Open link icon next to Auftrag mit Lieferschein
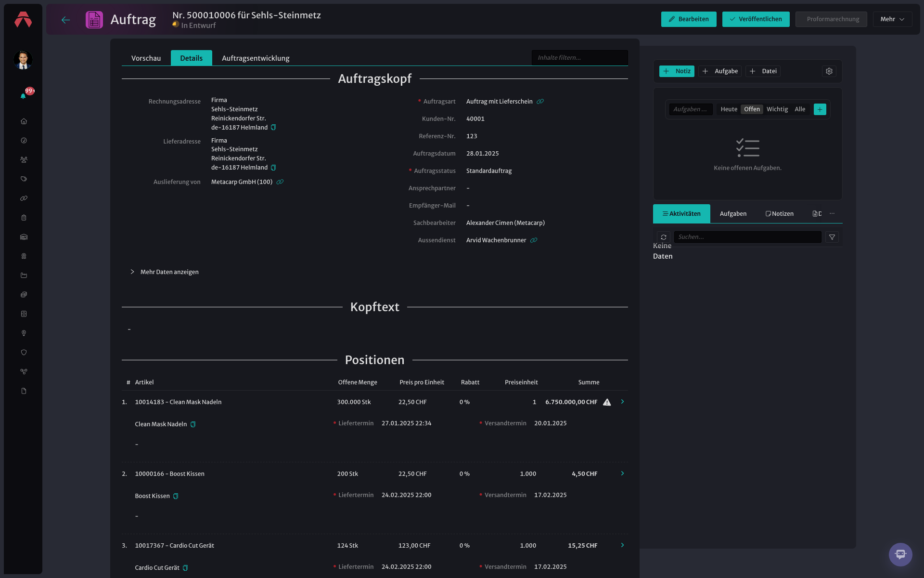The width and height of the screenshot is (924, 578). point(540,102)
